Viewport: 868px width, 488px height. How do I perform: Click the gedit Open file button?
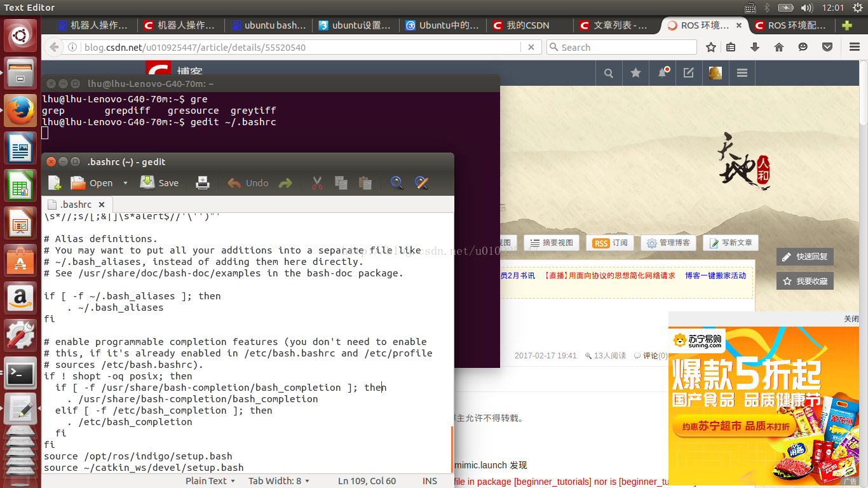click(92, 183)
